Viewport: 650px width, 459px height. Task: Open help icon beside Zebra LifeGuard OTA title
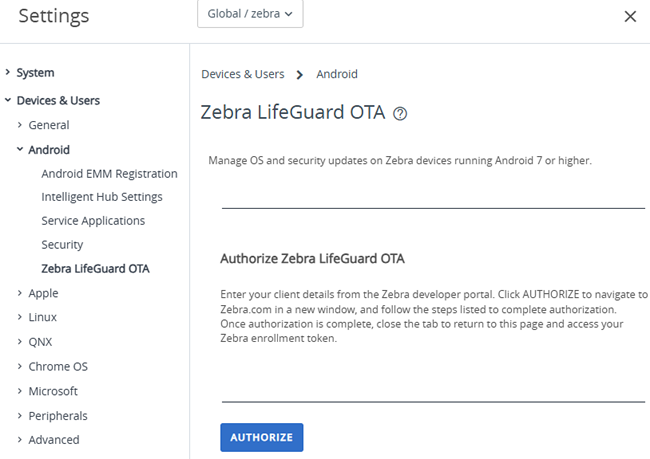tap(400, 114)
